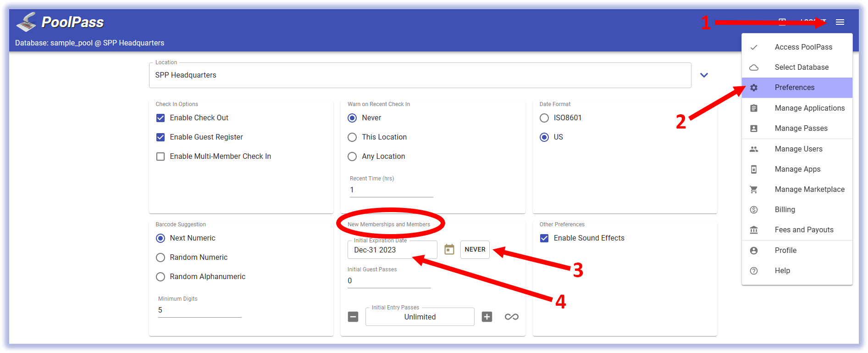Select the Never recent check-in warning option
This screenshot has height=353, width=868.
click(352, 118)
